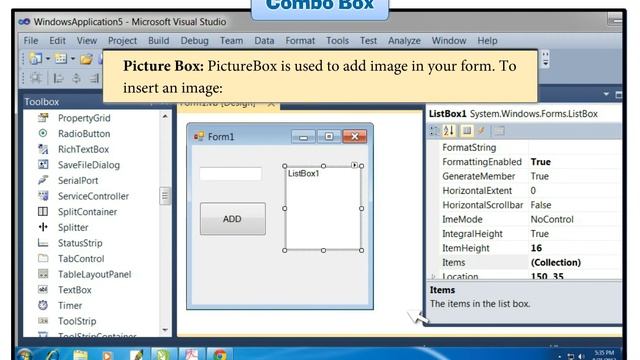This screenshot has height=360, width=640.
Task: Select SaveFileDialog in the Toolbox
Action: click(x=89, y=165)
